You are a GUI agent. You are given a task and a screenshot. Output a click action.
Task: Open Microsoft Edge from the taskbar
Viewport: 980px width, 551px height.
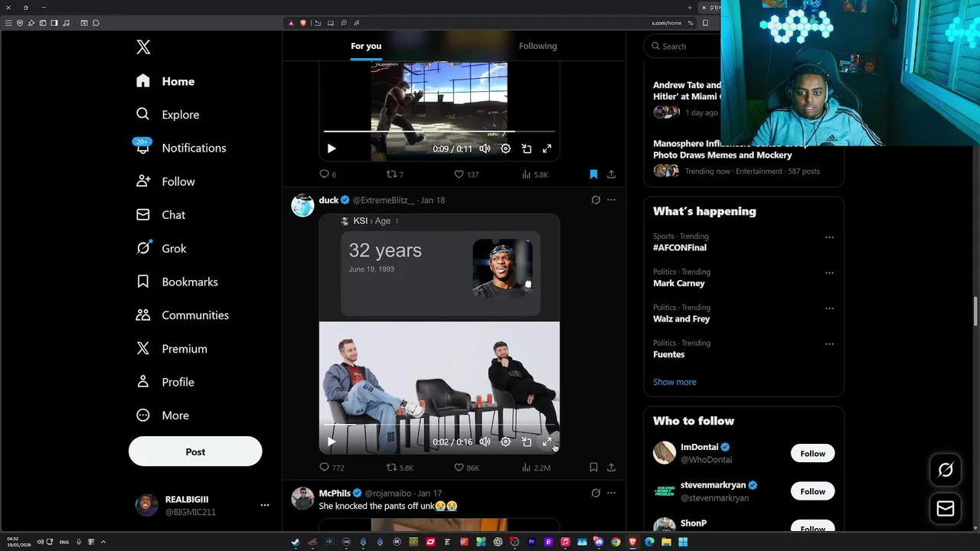(x=649, y=542)
